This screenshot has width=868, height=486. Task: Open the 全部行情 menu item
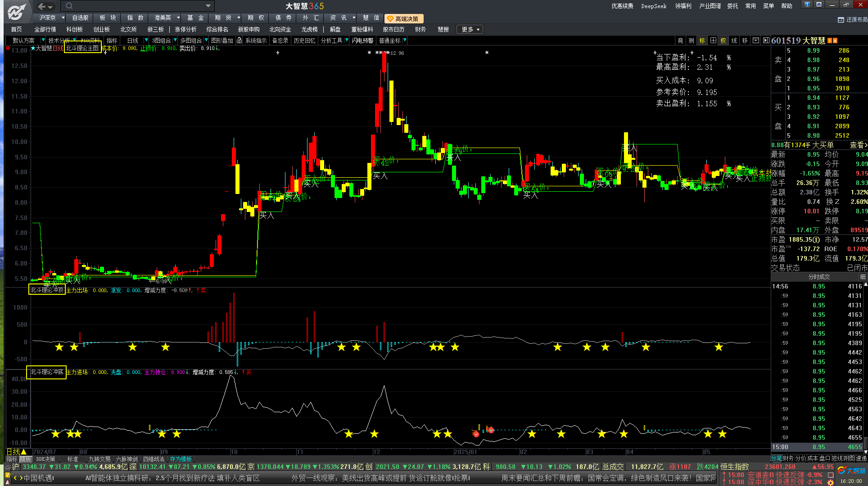coord(45,29)
